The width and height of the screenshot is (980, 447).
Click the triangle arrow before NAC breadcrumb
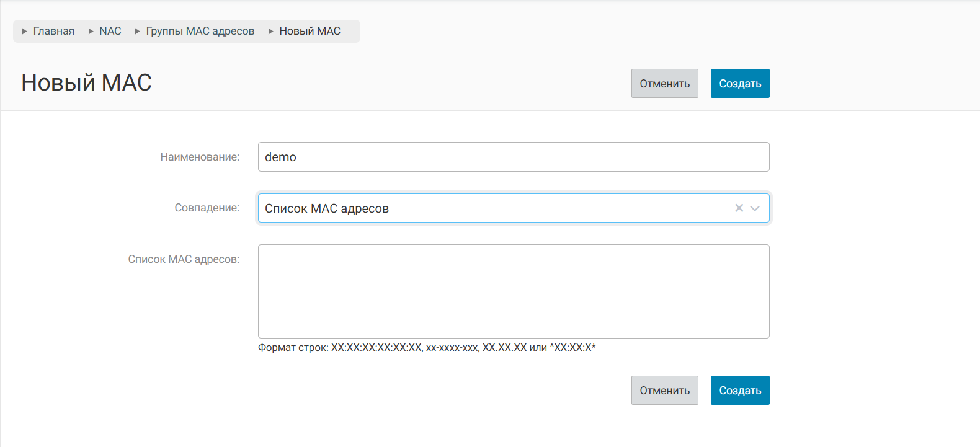point(91,31)
